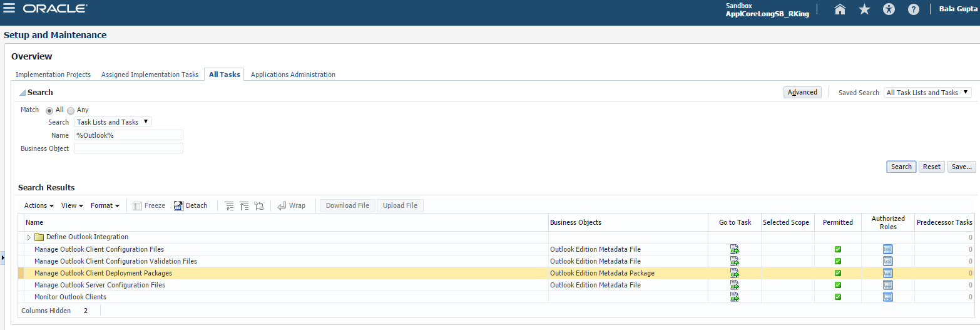Collapse the Search panel disclosure triangle
Viewport: 980px width, 330px height.
pos(23,93)
